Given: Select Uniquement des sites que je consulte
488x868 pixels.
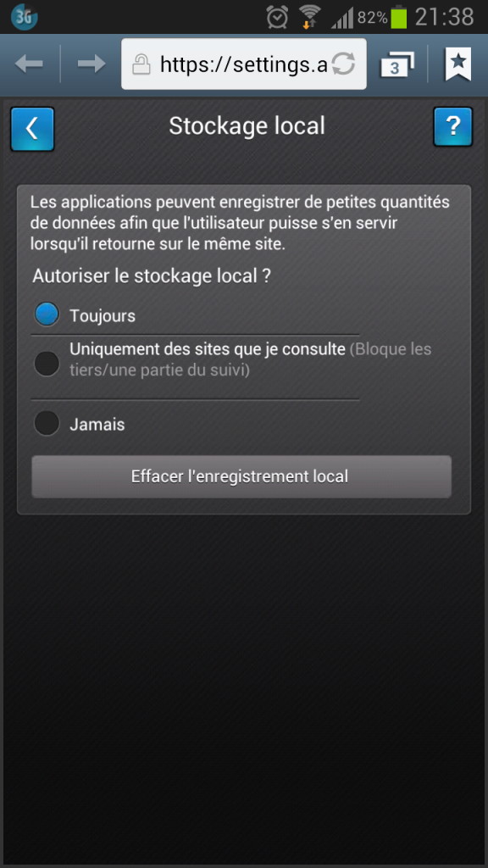Looking at the screenshot, I should tap(47, 364).
